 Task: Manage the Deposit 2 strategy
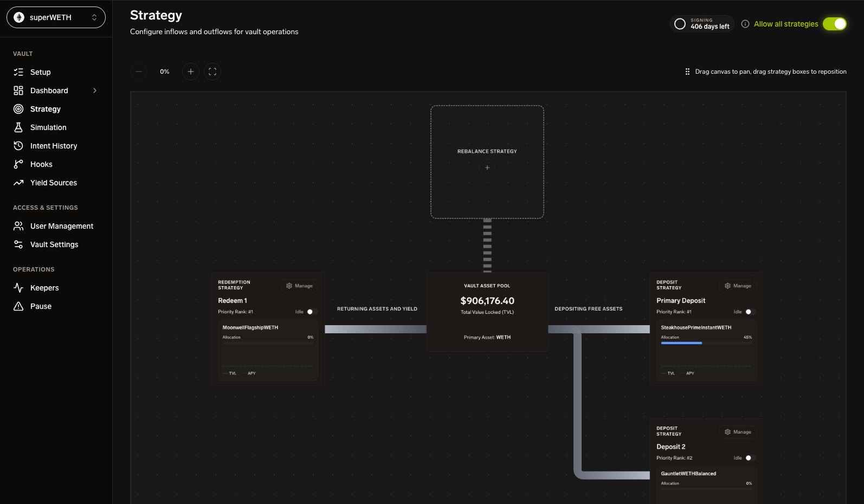pos(738,432)
